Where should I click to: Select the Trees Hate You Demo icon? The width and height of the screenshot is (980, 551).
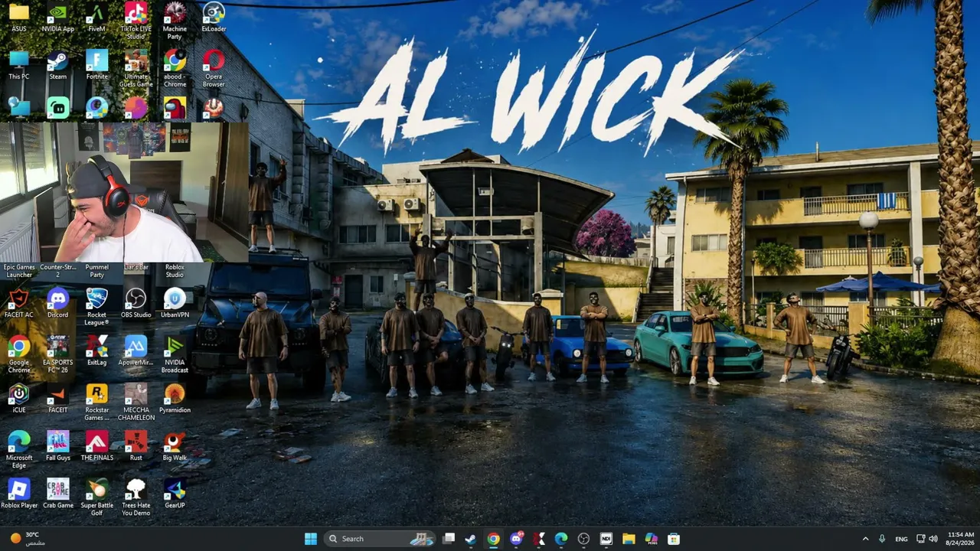pos(136,497)
